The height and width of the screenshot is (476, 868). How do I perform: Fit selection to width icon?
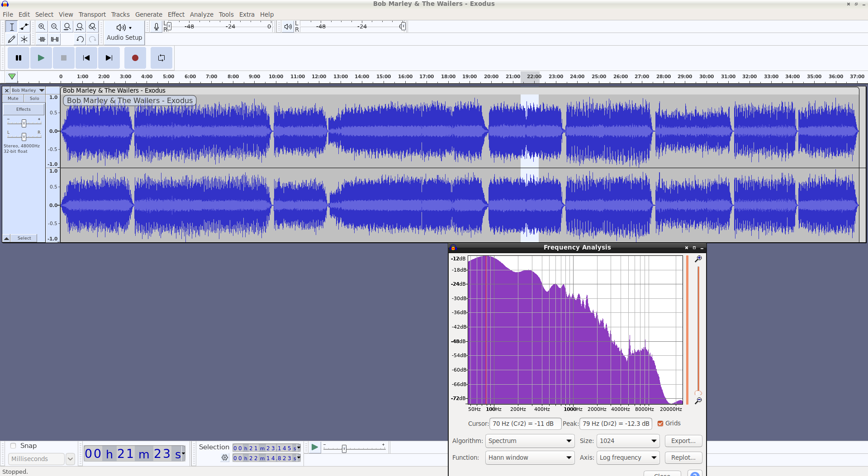coord(67,27)
